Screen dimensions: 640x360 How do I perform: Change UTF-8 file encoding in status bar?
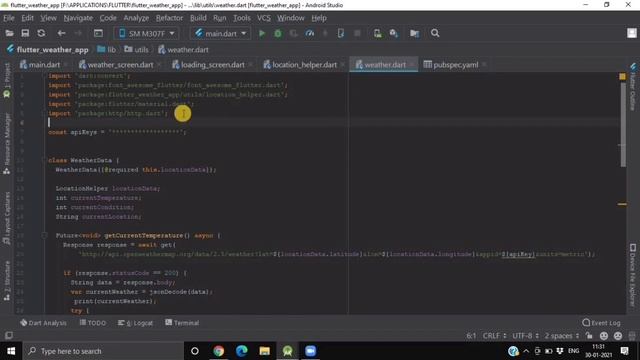pos(525,336)
